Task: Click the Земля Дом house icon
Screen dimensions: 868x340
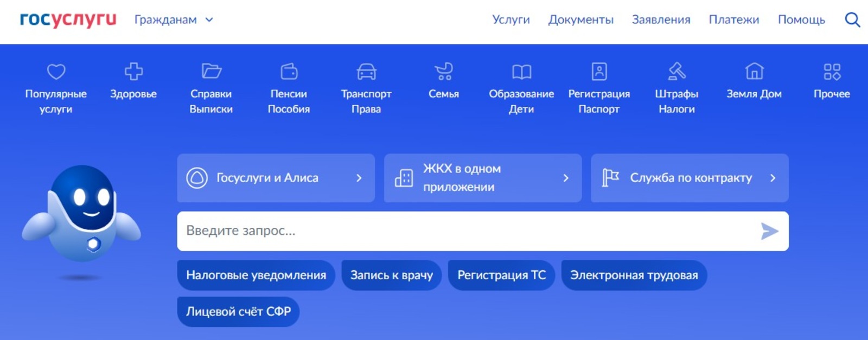Action: coord(754,72)
